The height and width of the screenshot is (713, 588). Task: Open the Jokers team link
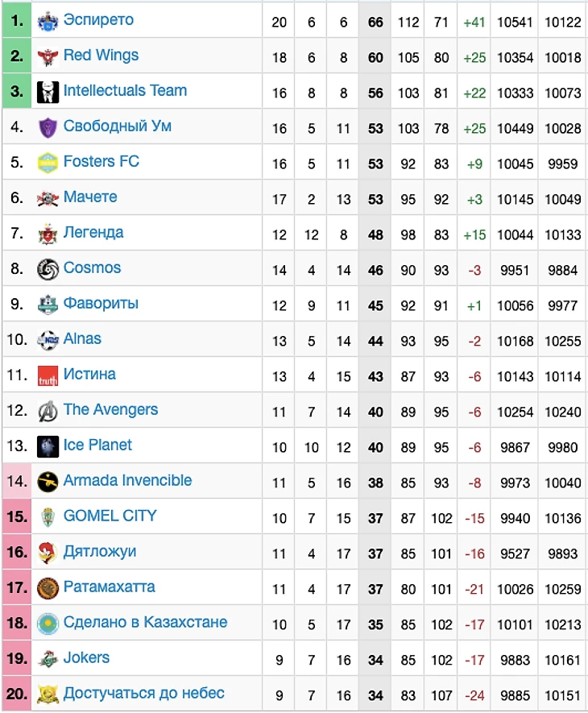(x=86, y=658)
